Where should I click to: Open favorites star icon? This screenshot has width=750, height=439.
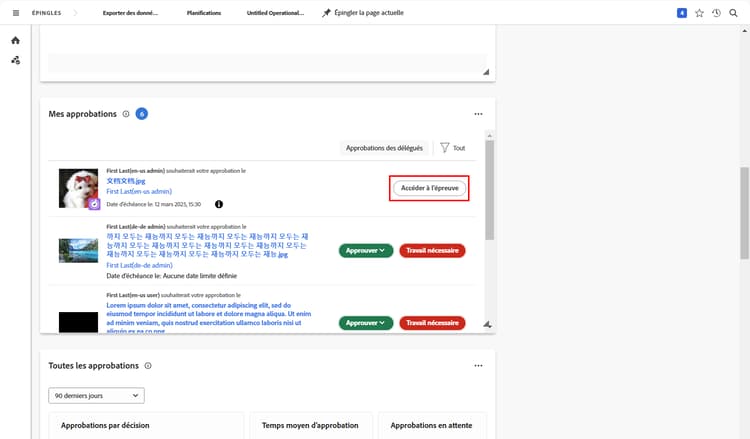[699, 13]
